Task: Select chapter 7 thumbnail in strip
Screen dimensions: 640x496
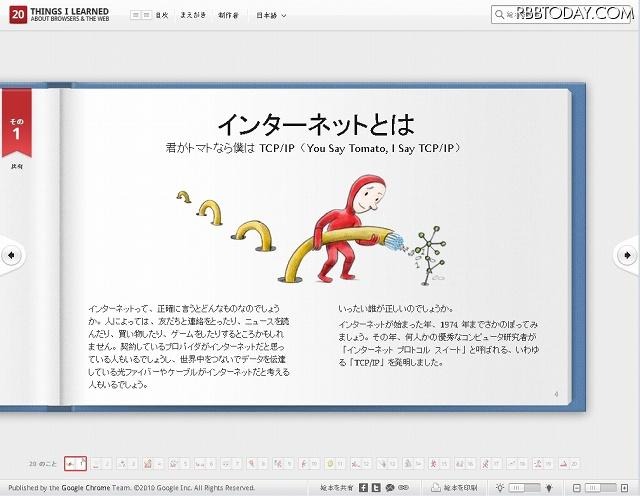Action: coord(231,464)
